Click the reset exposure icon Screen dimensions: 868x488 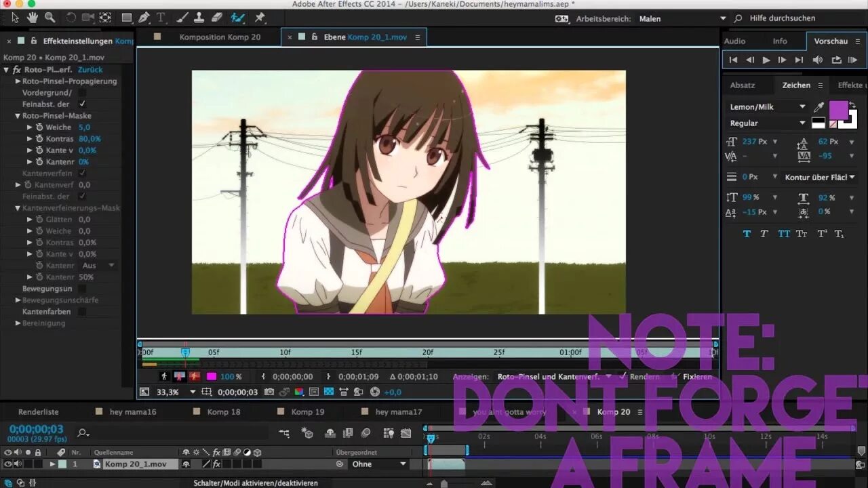pos(375,392)
